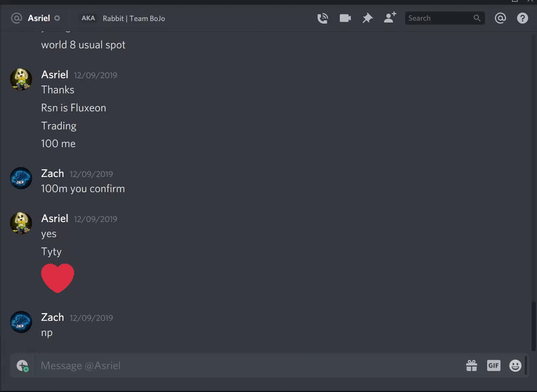The width and height of the screenshot is (537, 392).
Task: Open Zach's avatar next to 'np'
Action: tap(21, 322)
